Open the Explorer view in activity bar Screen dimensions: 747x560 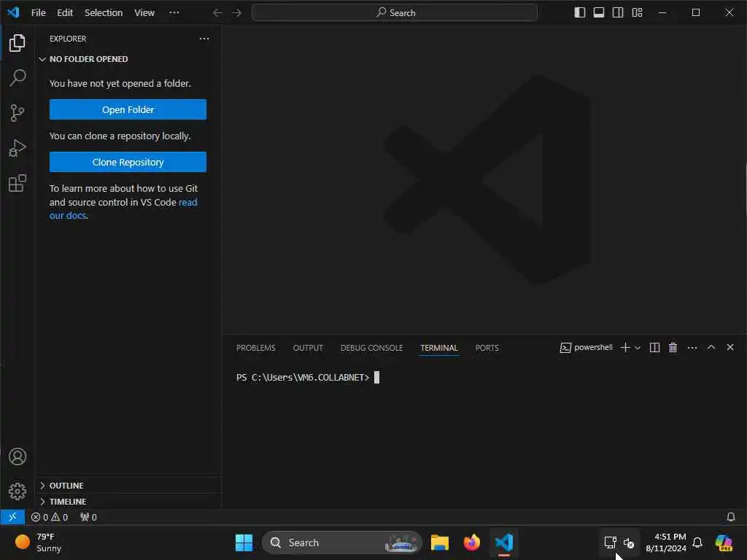18,43
